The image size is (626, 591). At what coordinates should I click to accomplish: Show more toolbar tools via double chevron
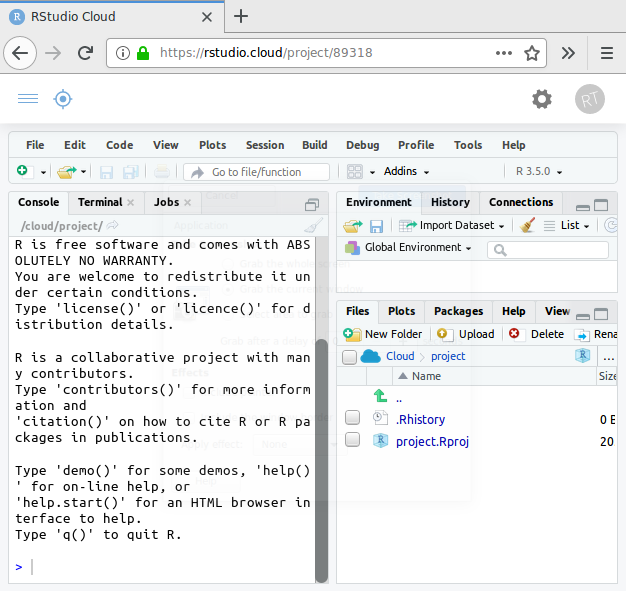point(568,53)
